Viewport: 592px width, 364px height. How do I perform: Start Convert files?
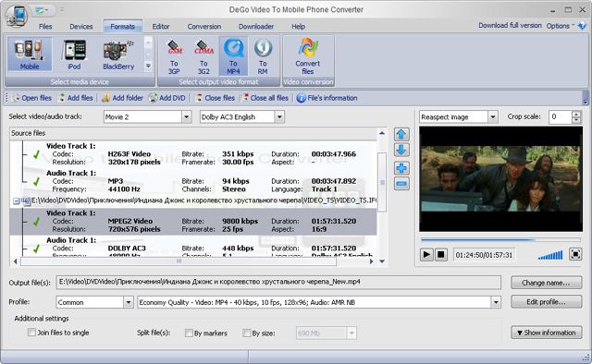pos(308,56)
